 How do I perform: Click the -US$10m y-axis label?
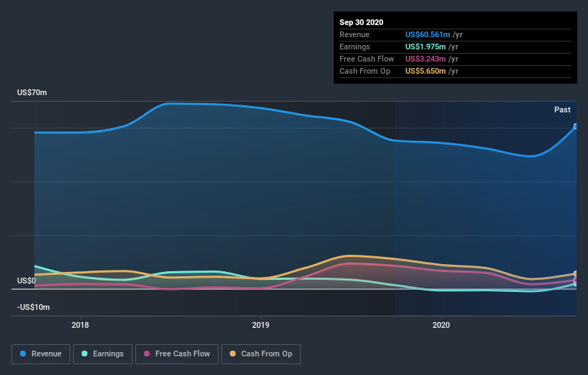[x=33, y=307]
